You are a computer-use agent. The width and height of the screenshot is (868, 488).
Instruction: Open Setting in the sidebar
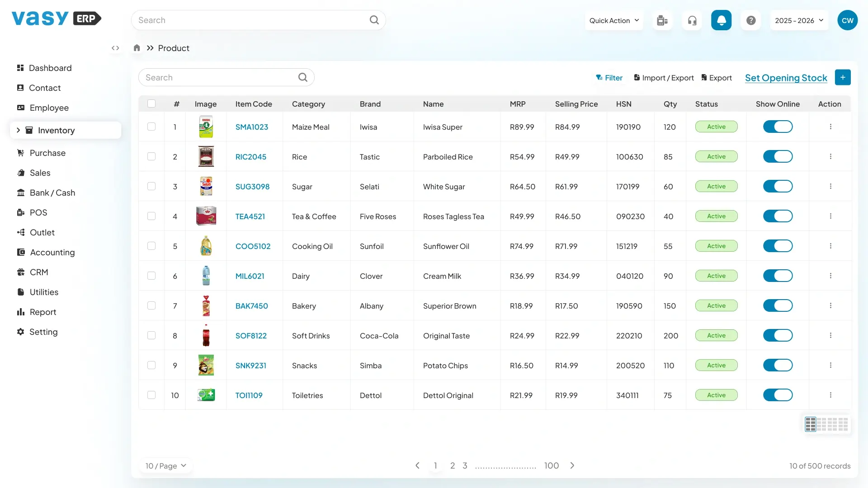(37, 332)
